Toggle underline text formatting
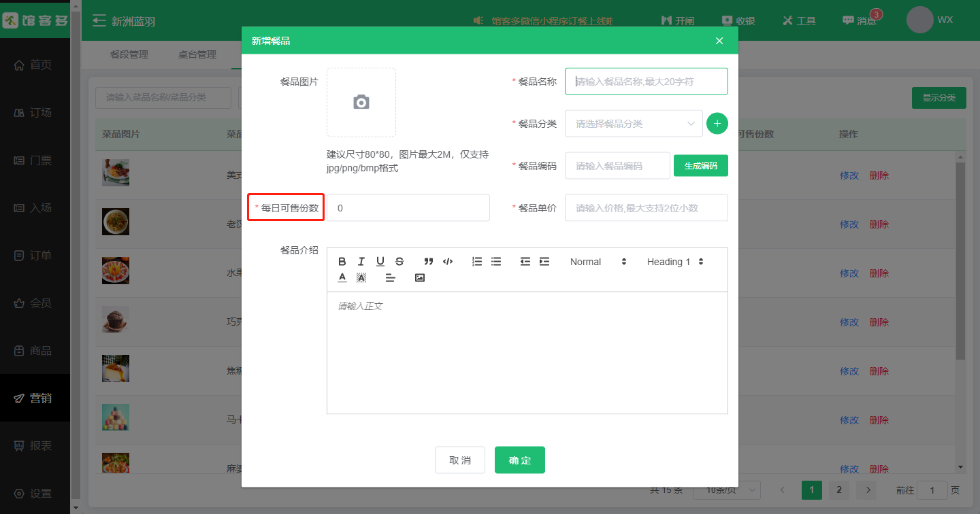 (380, 262)
